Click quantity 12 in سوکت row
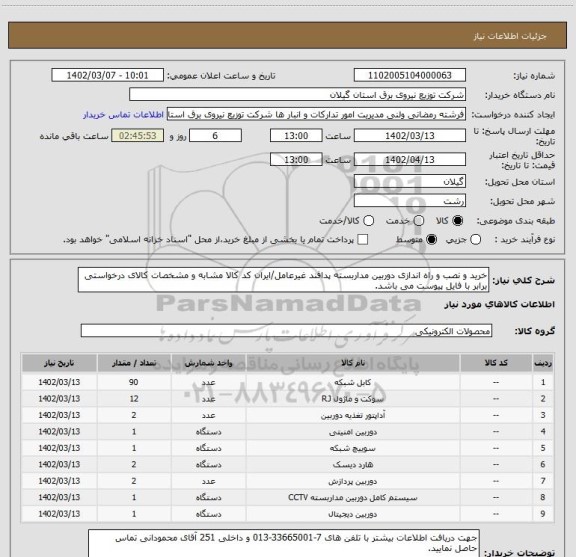Screen dimensions: 576x557 point(134,399)
